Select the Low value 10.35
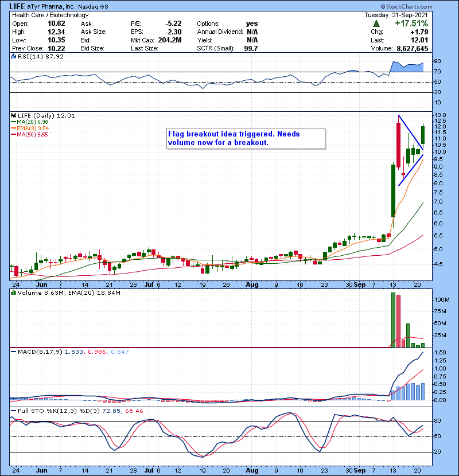Image resolution: width=459 pixels, height=476 pixels. pos(56,40)
